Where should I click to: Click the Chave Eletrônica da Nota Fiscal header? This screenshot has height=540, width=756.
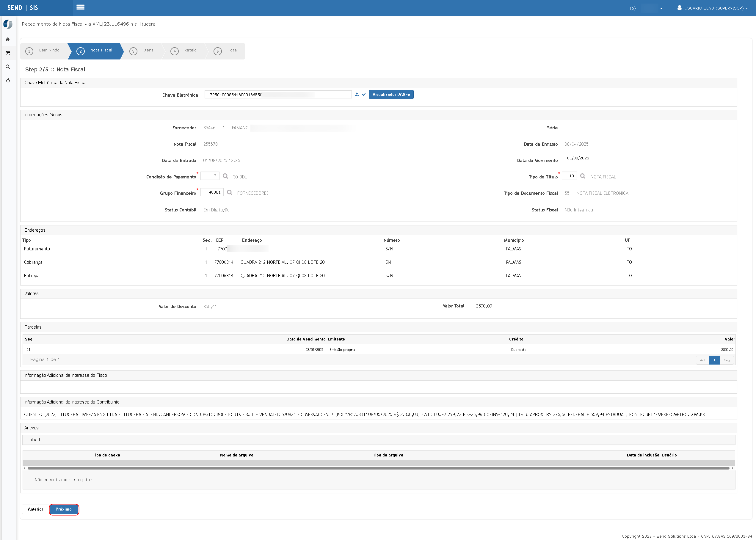pos(379,83)
